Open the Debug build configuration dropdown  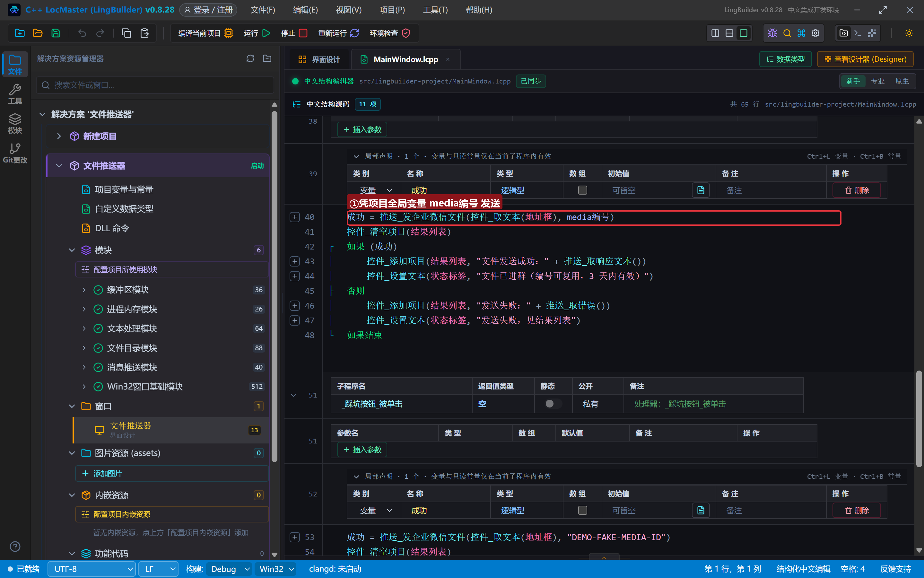point(229,569)
